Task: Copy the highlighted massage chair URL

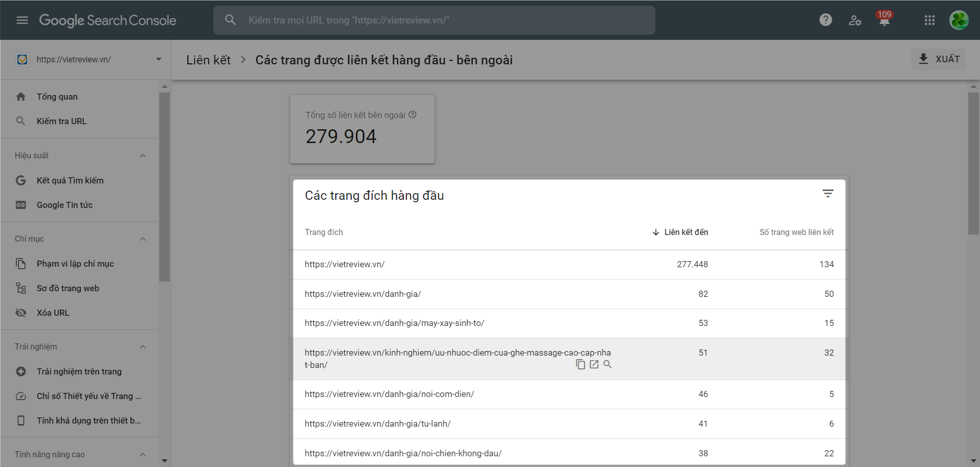Action: click(580, 364)
